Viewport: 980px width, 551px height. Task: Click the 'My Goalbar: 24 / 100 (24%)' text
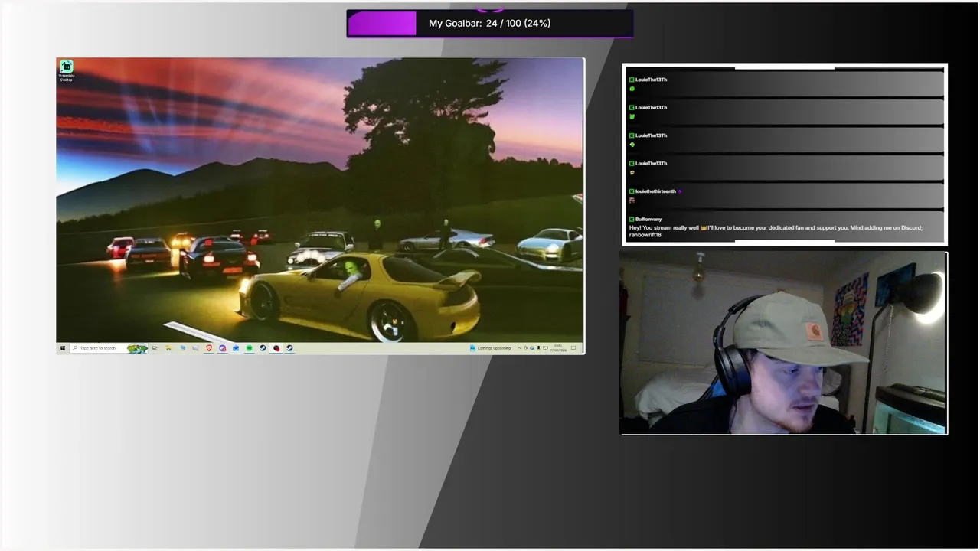point(489,24)
